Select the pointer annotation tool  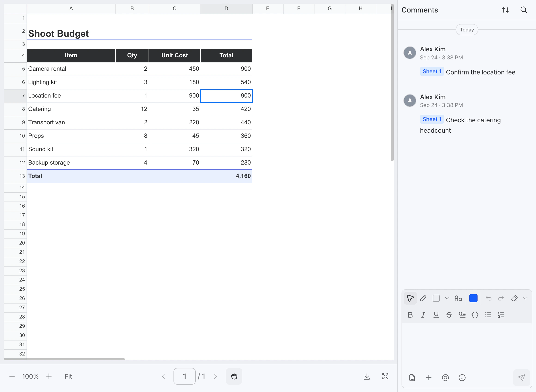(x=410, y=298)
